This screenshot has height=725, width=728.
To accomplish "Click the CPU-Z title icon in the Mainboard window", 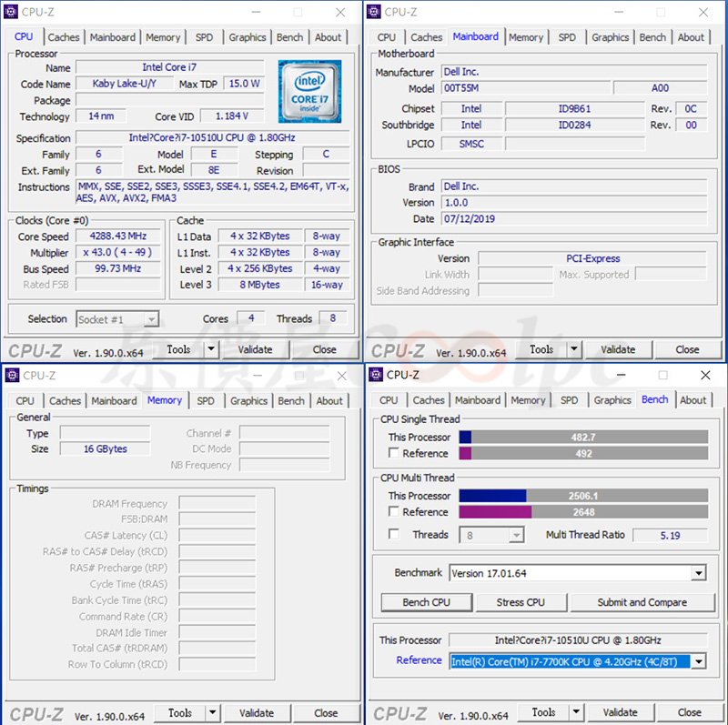I will 374,12.
